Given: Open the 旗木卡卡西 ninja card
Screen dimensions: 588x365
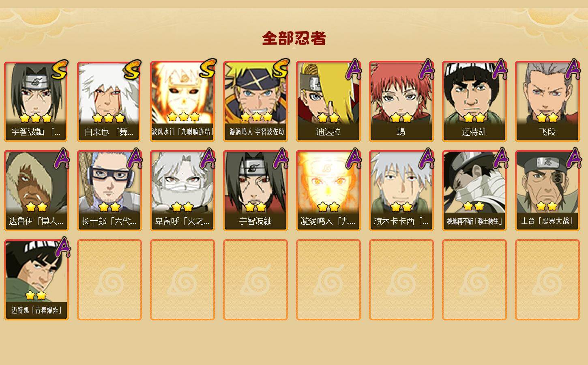Looking at the screenshot, I should [401, 191].
